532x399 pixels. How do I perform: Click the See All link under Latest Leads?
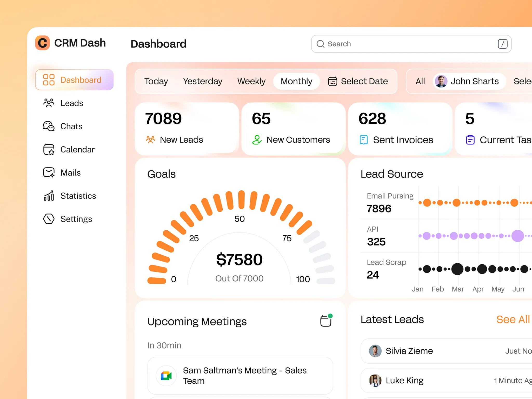513,319
